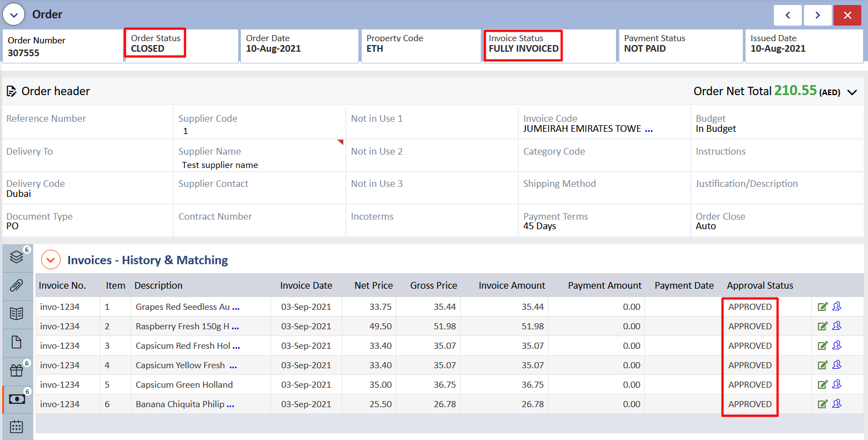Screen dimensions: 868x440
Task: Click net price 49.50 in Raspberry row
Action: 381,326
